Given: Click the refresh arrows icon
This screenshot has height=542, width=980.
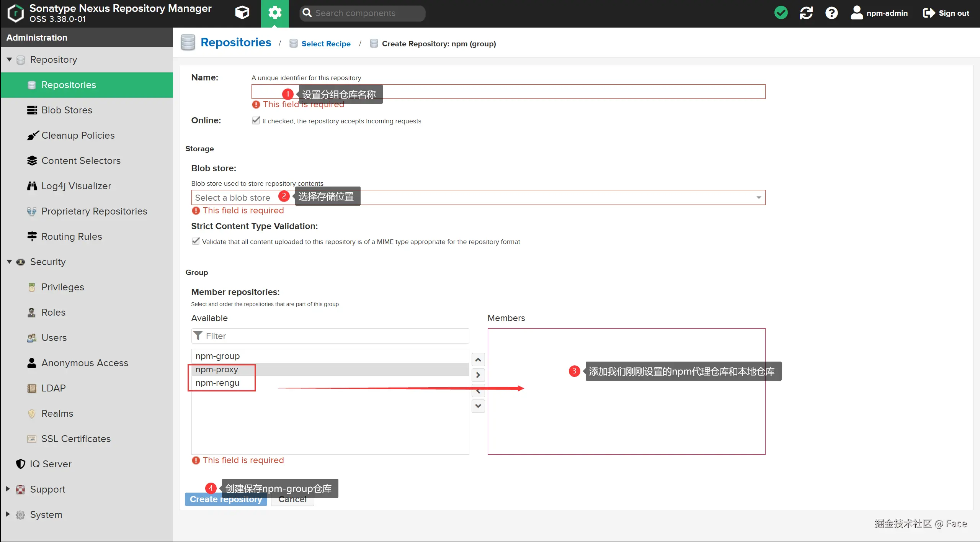Looking at the screenshot, I should tap(806, 13).
